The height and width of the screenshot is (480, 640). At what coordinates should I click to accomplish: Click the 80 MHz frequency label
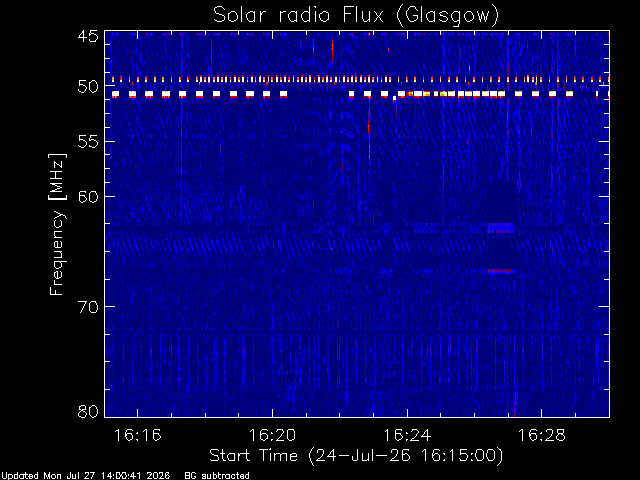click(88, 411)
